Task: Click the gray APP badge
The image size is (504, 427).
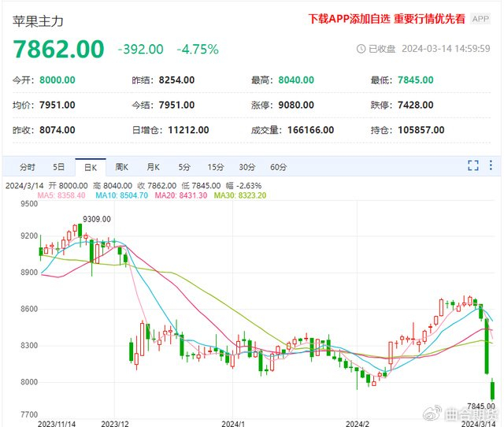Action: coord(480,19)
